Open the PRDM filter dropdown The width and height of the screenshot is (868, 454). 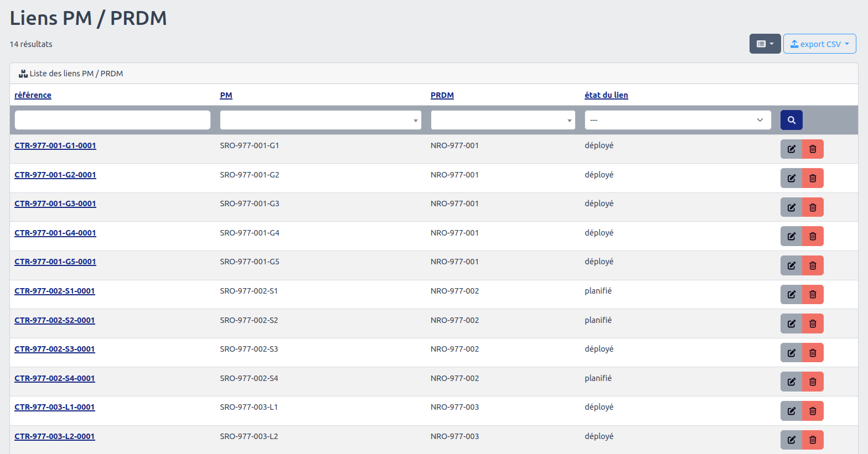coord(503,120)
